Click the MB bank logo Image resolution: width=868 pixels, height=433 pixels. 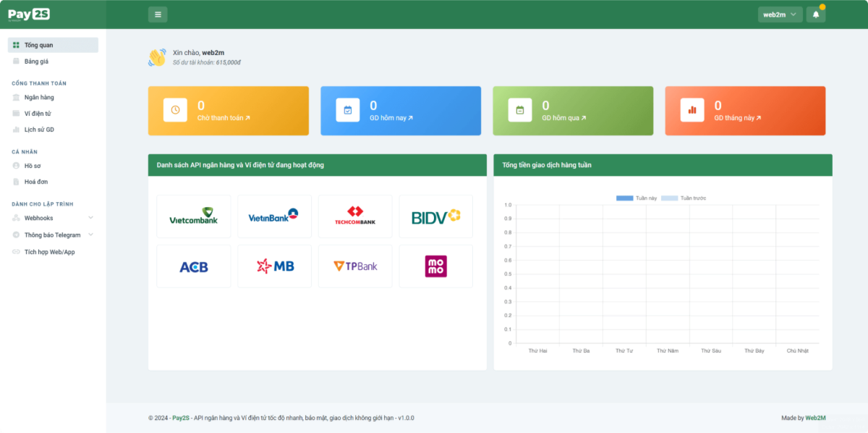(275, 266)
